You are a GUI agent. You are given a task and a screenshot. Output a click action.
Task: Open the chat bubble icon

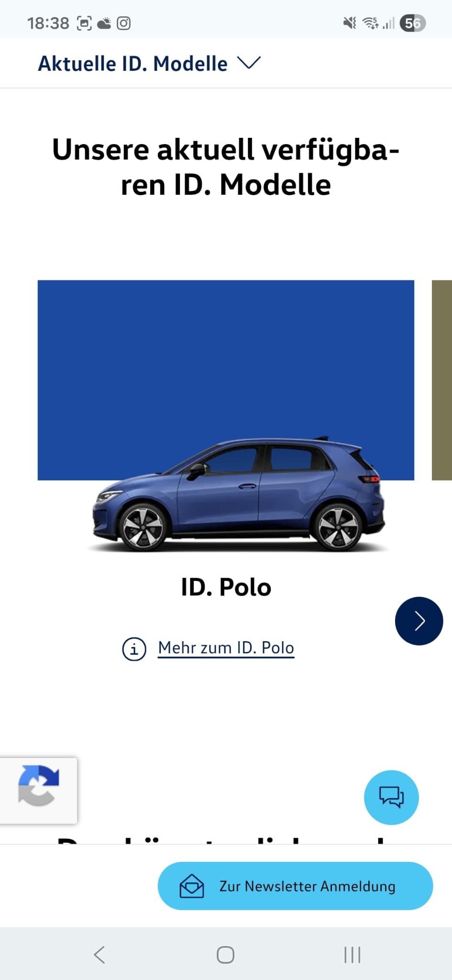pyautogui.click(x=391, y=797)
